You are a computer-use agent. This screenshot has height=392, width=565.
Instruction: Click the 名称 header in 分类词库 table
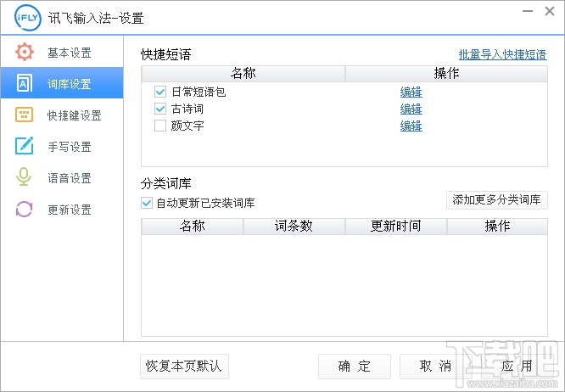click(x=193, y=227)
